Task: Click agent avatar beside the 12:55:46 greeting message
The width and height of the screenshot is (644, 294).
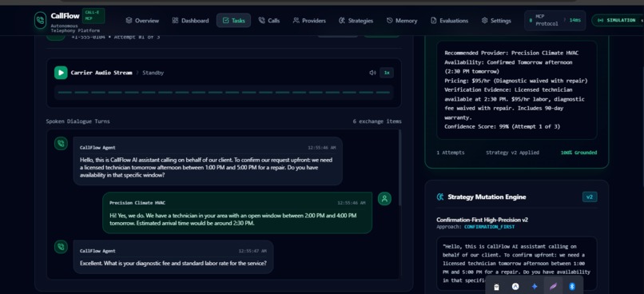Action: [x=62, y=143]
